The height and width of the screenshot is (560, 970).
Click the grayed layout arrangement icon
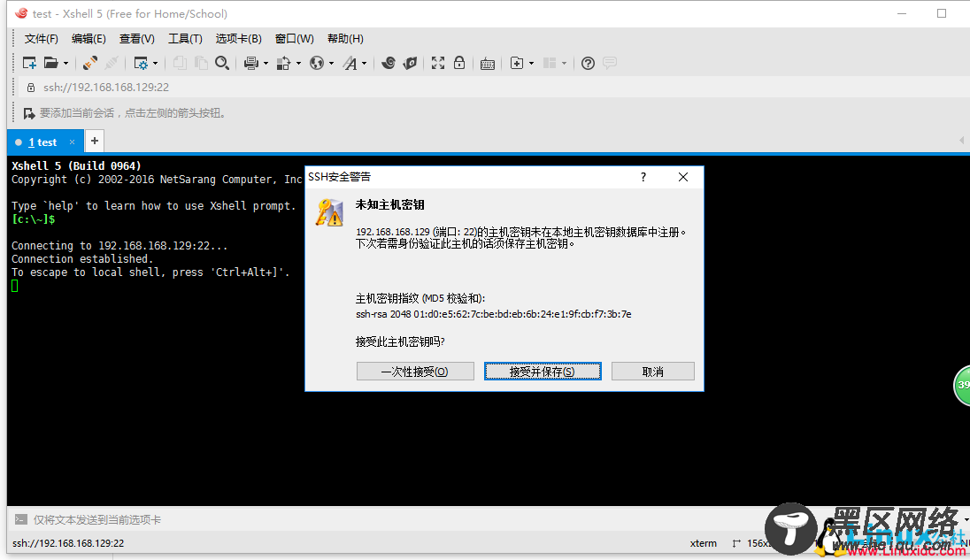(550, 63)
